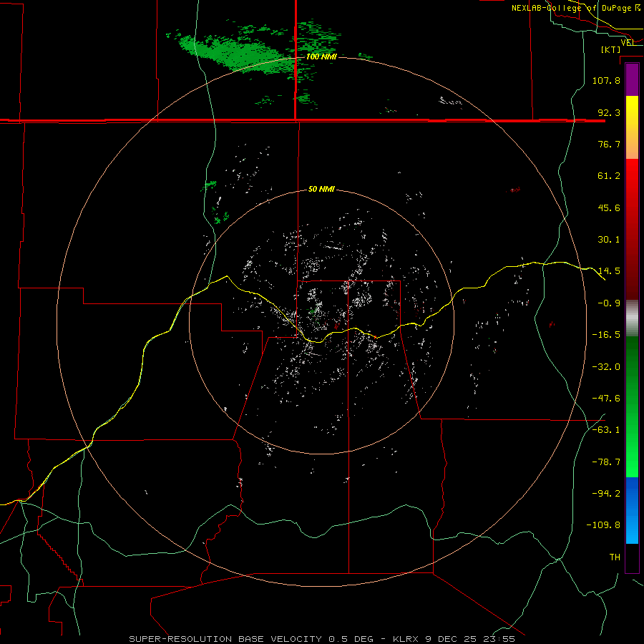Click the red segment of the velocity color bar
This screenshot has width=644, height=644.
click(x=632, y=229)
